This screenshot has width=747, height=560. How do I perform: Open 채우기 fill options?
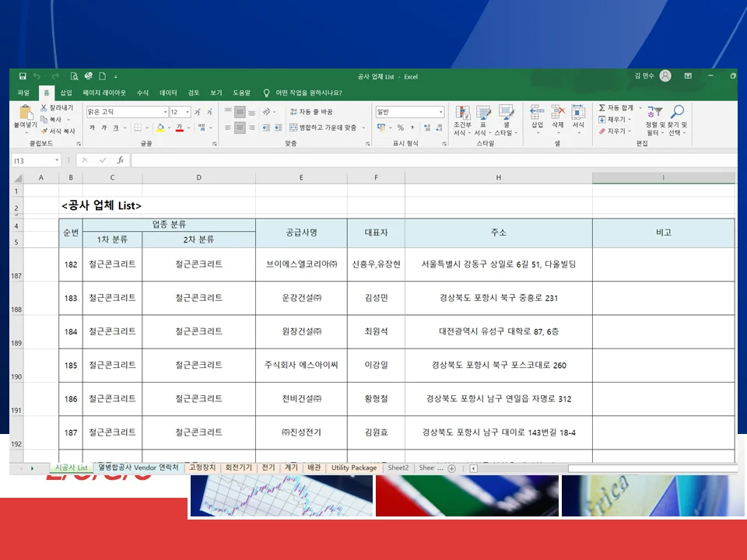coord(615,120)
